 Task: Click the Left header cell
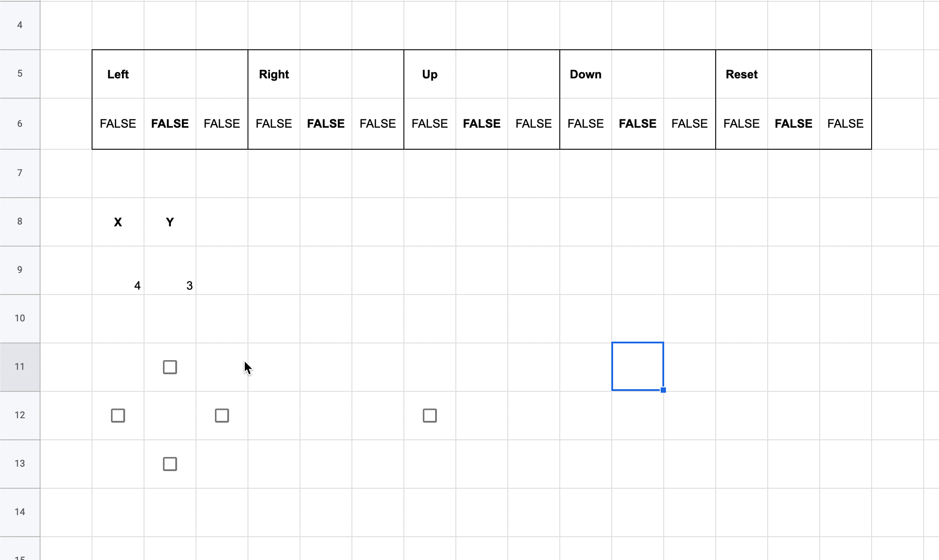[x=118, y=74]
